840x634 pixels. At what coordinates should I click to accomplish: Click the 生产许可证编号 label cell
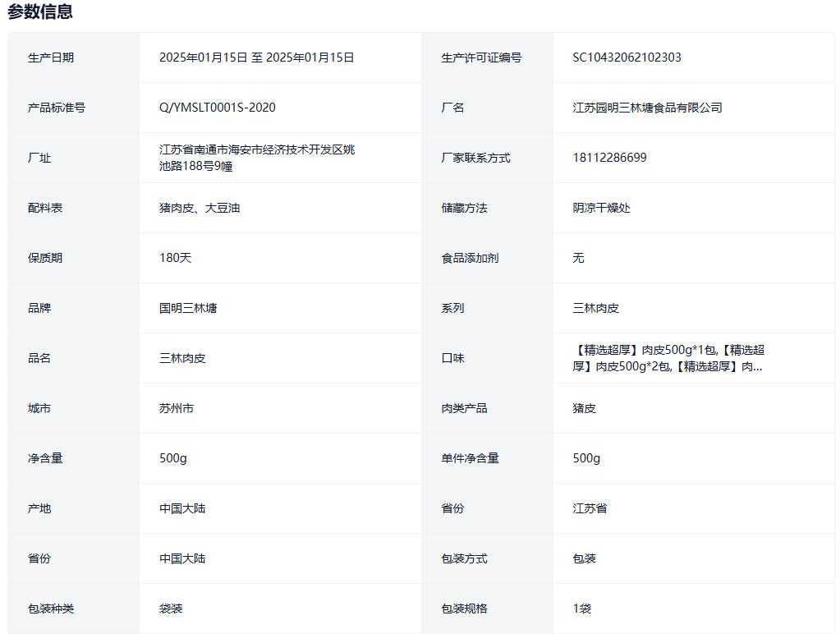(481, 57)
